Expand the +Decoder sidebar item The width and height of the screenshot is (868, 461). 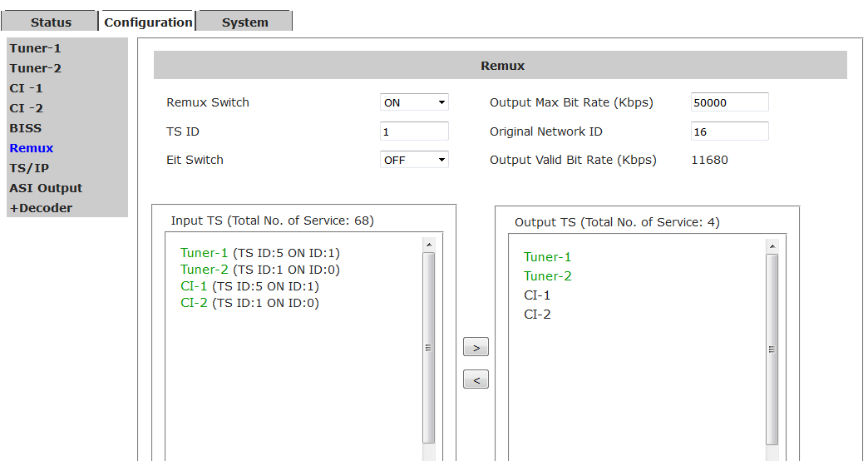(x=41, y=208)
